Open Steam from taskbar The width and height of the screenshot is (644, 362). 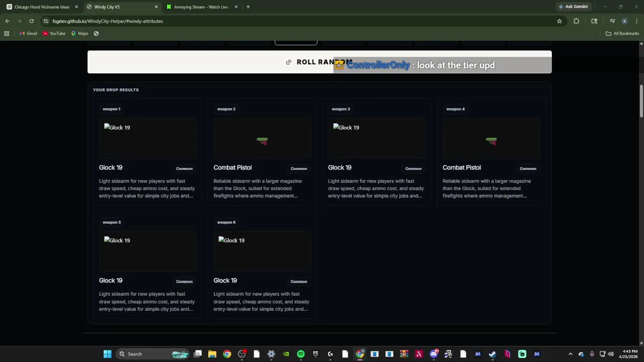tap(492, 354)
